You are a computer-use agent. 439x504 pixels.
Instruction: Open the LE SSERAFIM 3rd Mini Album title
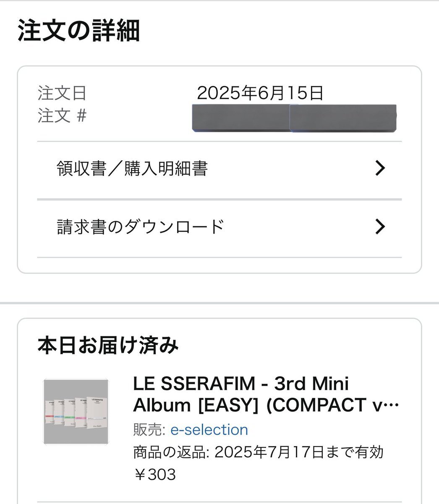click(266, 394)
